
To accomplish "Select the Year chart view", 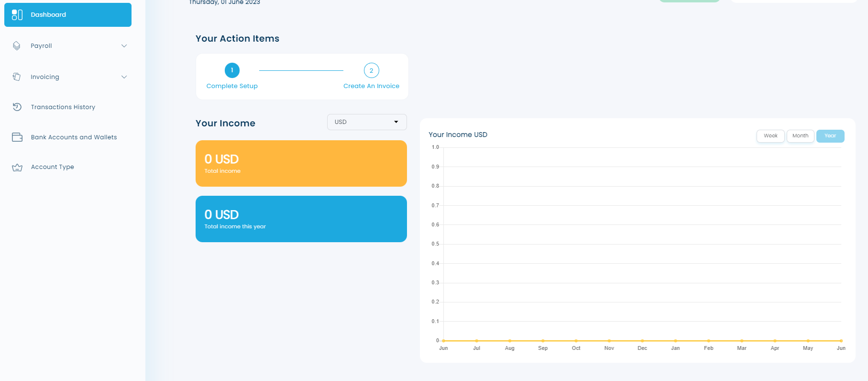I will coord(830,136).
